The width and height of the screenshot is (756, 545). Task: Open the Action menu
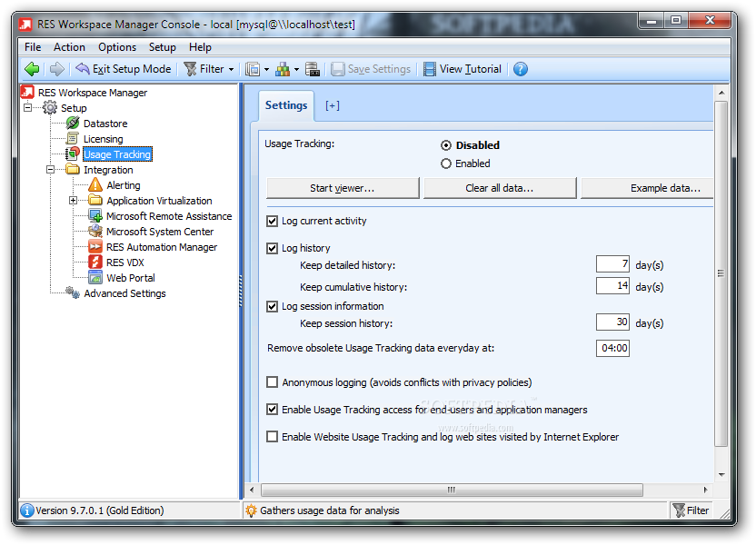[x=69, y=47]
